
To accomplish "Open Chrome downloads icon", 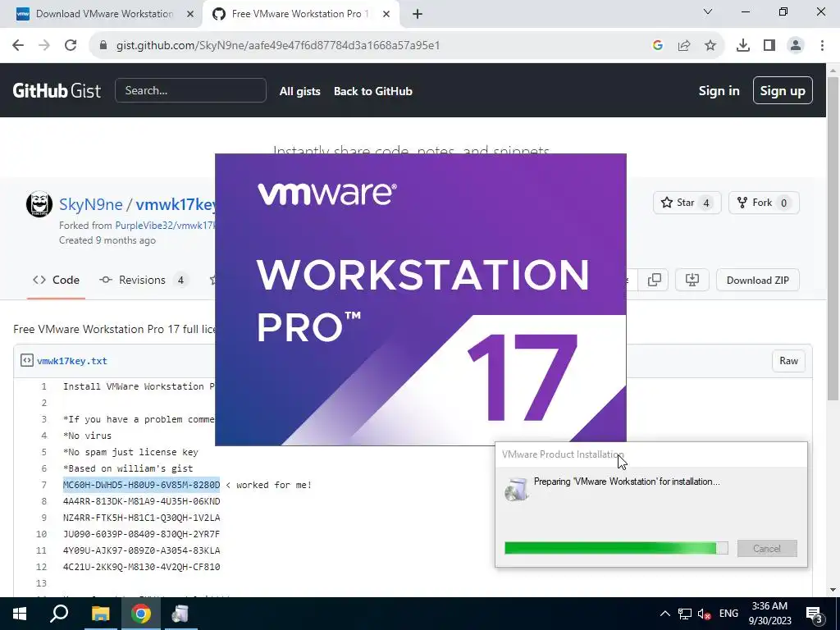I will pos(743,46).
